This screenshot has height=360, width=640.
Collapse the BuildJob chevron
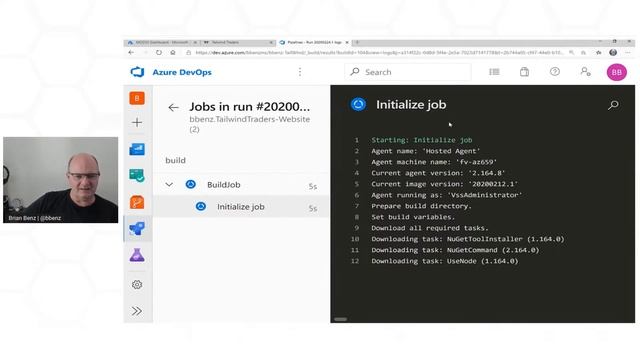point(169,184)
